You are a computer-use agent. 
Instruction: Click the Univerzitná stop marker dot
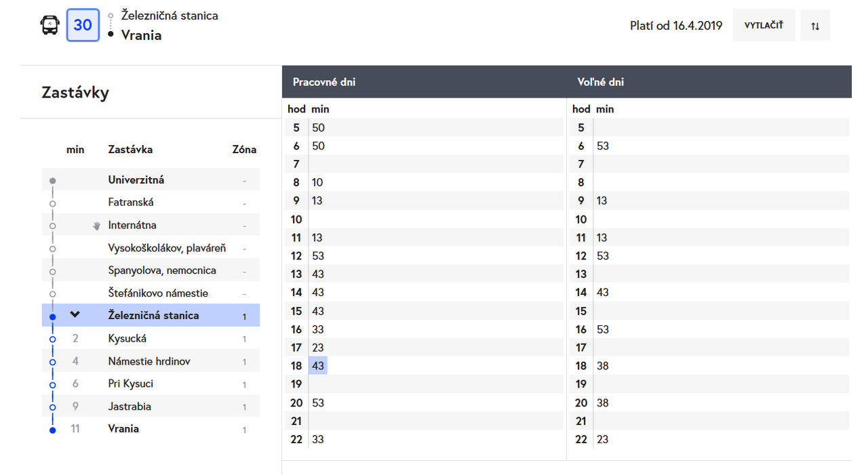[53, 181]
